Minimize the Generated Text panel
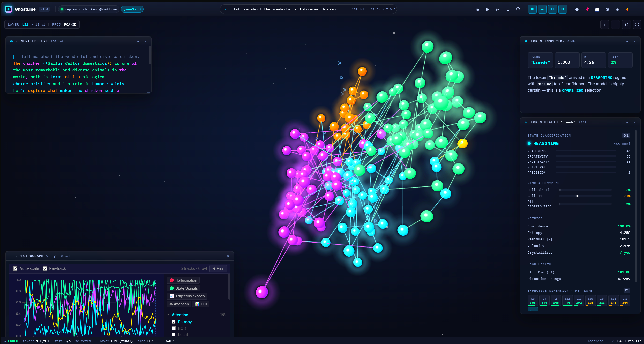This screenshot has width=644, height=344. coord(138,41)
